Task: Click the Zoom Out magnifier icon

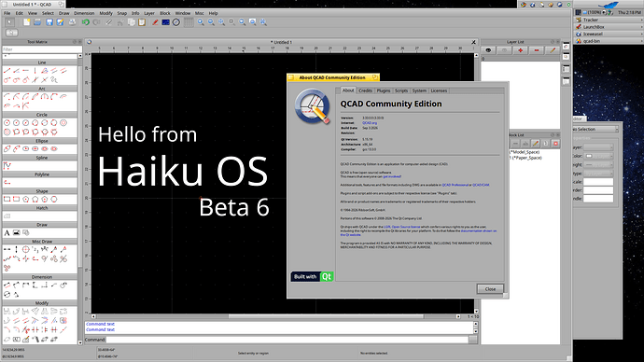Action: 211,22
